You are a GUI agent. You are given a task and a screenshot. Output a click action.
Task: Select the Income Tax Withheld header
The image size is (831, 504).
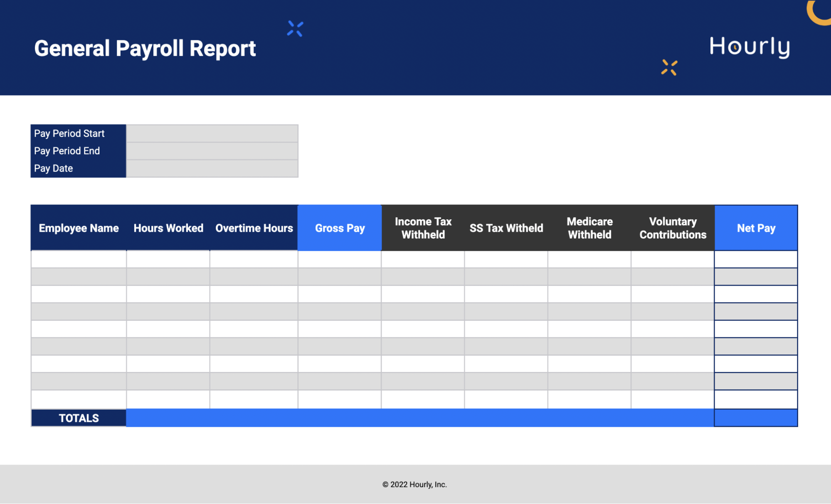click(423, 228)
